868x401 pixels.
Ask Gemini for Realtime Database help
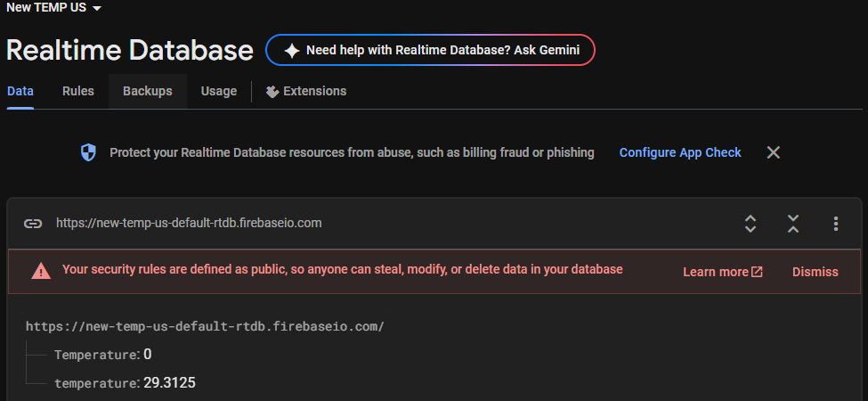click(442, 51)
